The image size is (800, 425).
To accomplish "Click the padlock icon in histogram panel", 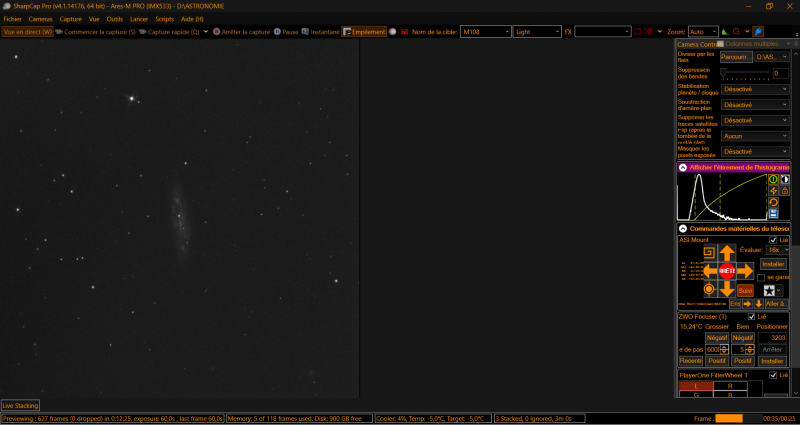I will point(785,191).
